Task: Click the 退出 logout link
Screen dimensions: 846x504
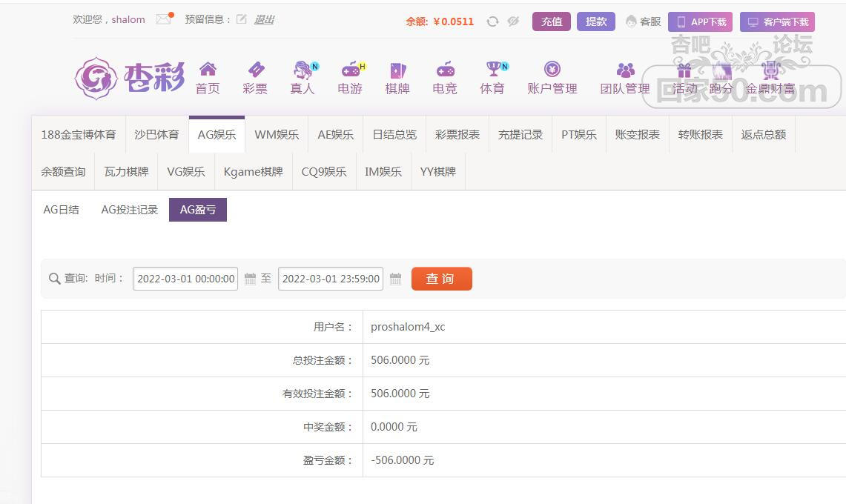Action: 264,19
